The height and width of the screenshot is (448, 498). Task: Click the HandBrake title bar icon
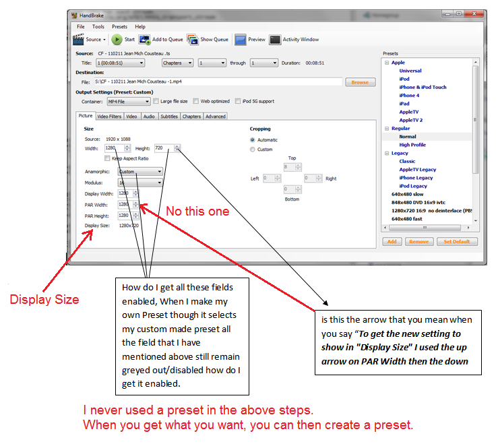74,15
